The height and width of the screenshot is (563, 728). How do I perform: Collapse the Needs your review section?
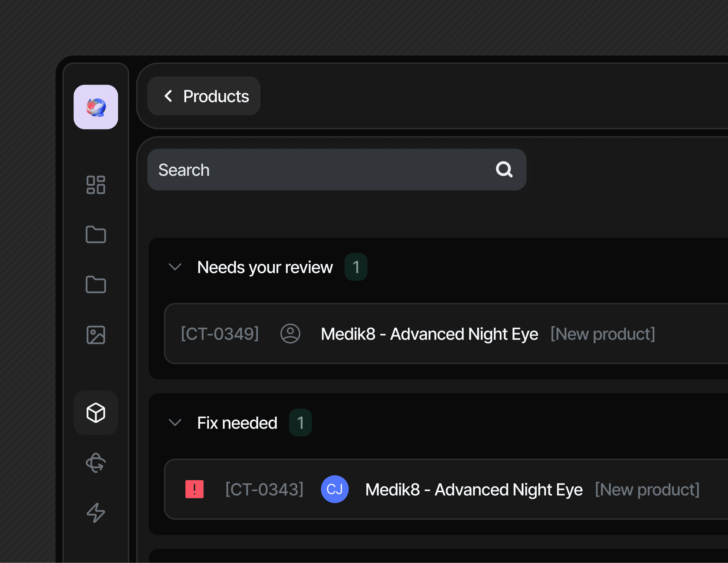pyautogui.click(x=175, y=267)
